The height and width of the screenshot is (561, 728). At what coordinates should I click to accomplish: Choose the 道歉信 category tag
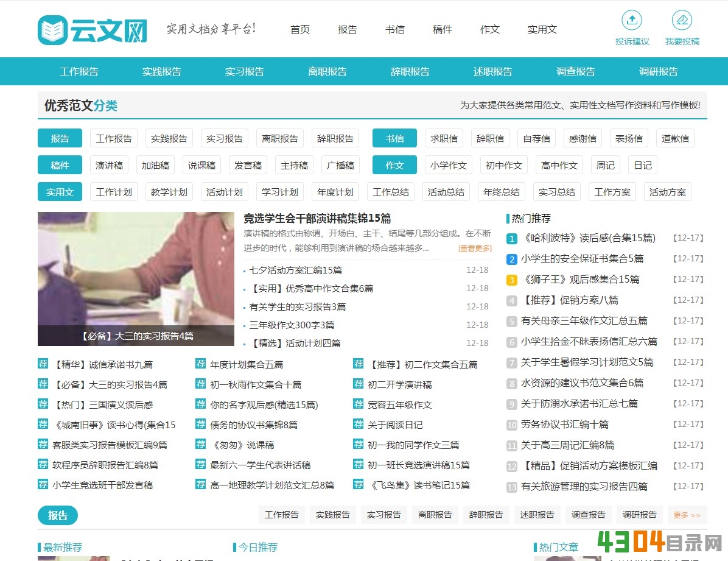[x=675, y=138]
